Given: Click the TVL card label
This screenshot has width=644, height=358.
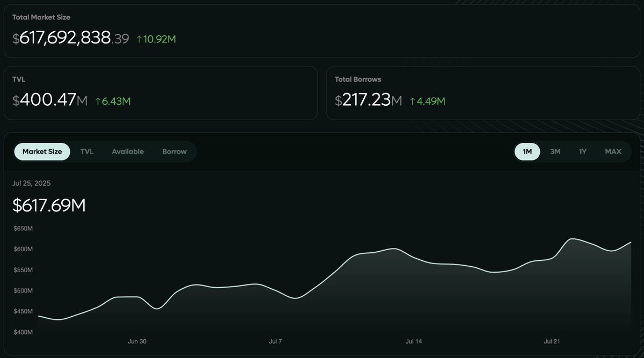Looking at the screenshot, I should [19, 79].
